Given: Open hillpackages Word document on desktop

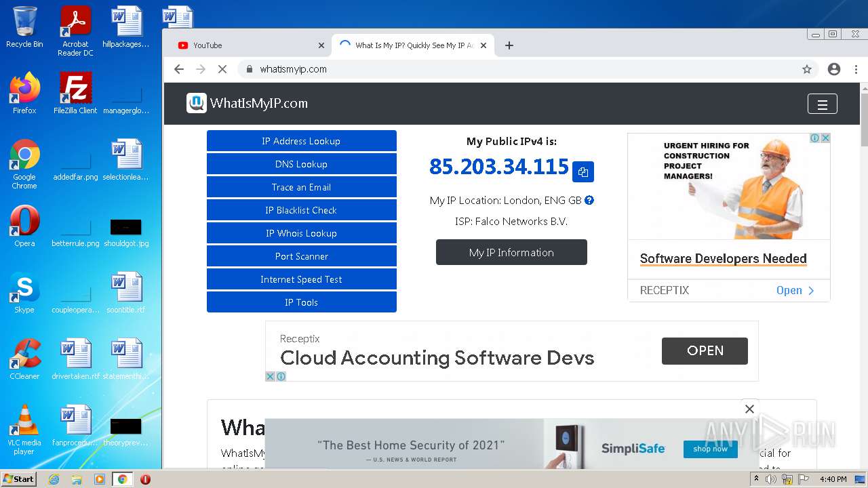Looking at the screenshot, I should (126, 27).
